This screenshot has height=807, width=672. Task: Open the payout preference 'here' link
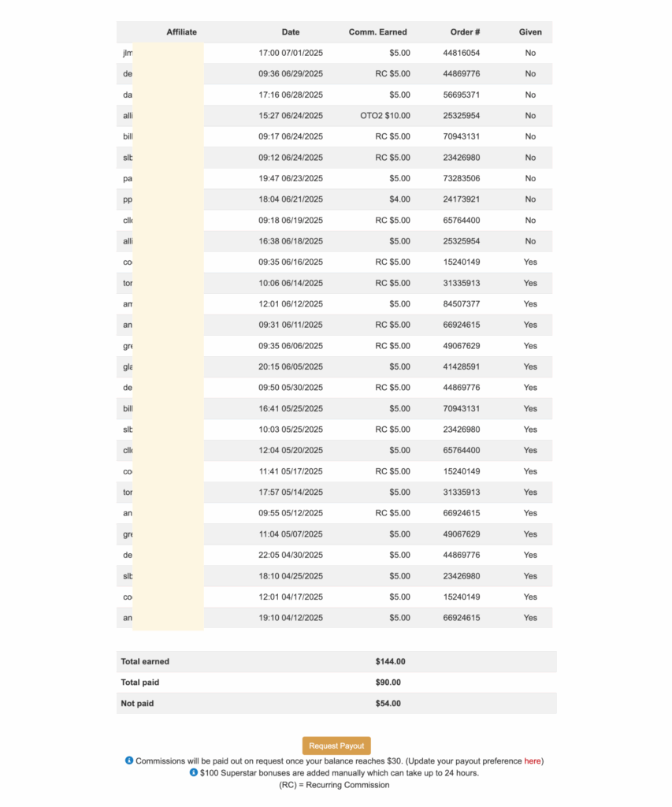(533, 761)
